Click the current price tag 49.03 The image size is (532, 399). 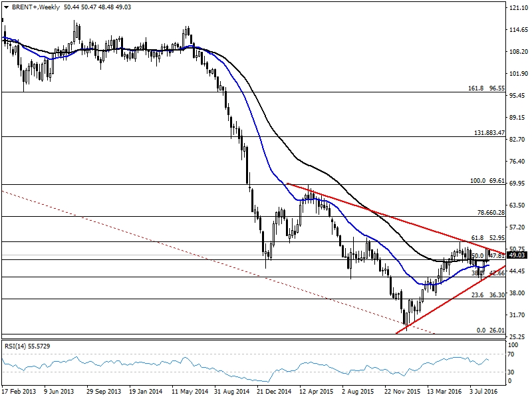(517, 255)
